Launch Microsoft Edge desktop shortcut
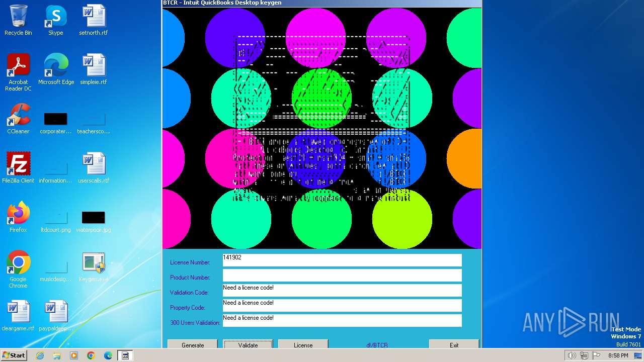This screenshot has width=644, height=362. (x=56, y=69)
